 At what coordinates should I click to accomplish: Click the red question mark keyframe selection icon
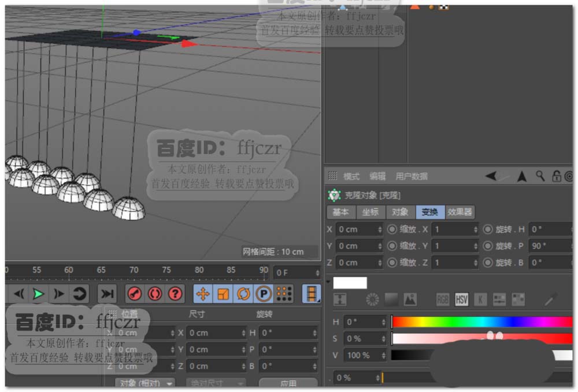[175, 294]
